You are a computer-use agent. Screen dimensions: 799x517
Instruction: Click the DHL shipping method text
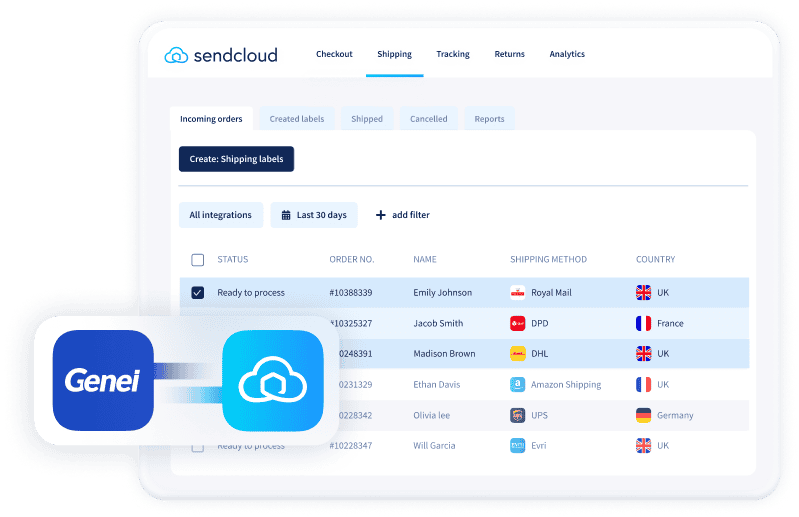click(x=540, y=353)
